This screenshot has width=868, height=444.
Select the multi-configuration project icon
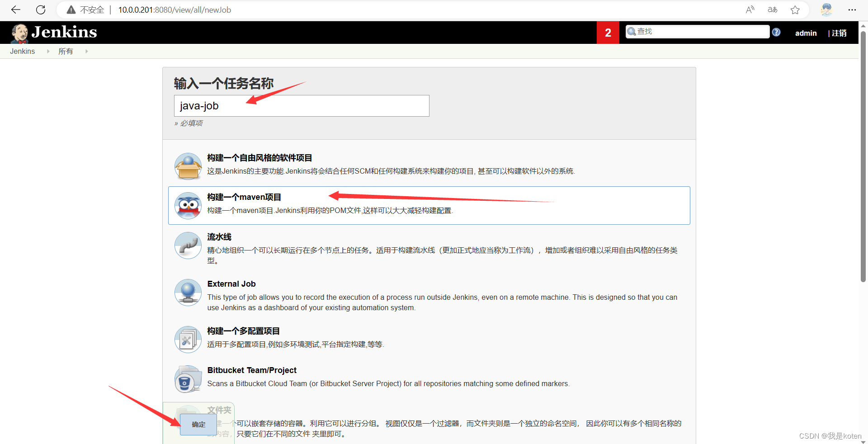(x=188, y=340)
